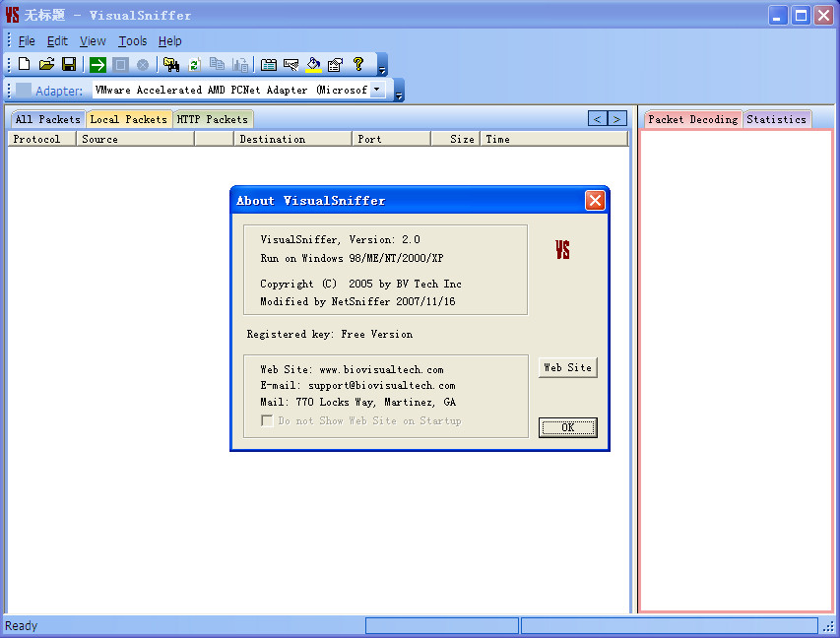The image size is (840, 638).
Task: Click the yellow question mark help icon
Action: (358, 64)
